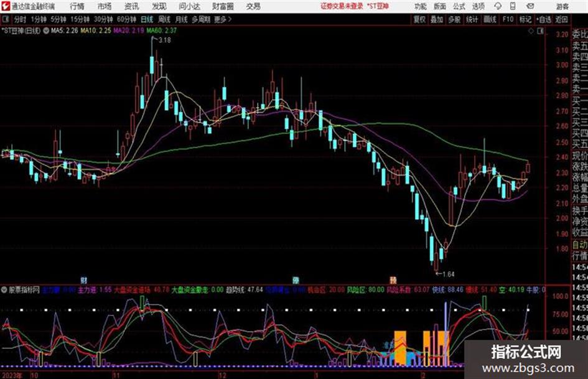Open the 版面 menu

(x=440, y=6)
